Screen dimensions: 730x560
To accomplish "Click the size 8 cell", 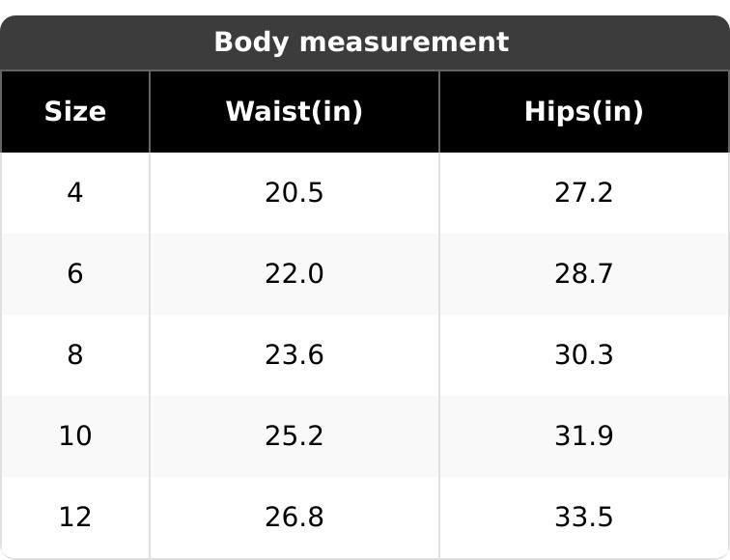I will pos(75,355).
